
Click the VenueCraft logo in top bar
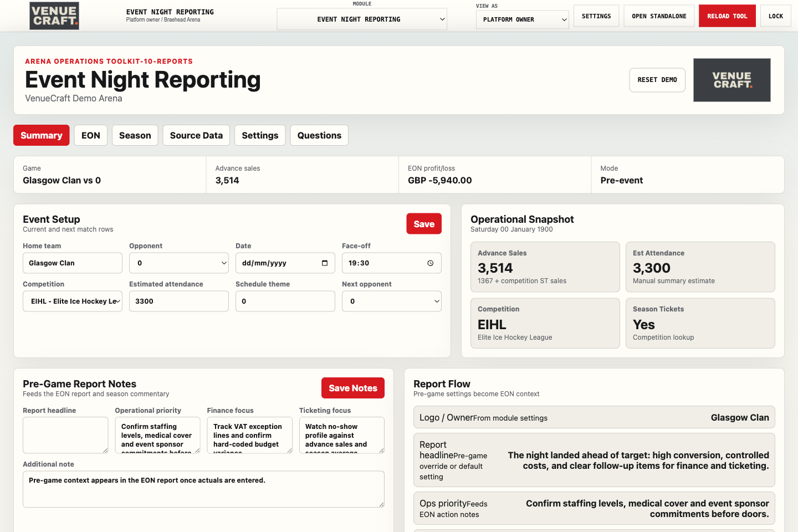(54, 16)
